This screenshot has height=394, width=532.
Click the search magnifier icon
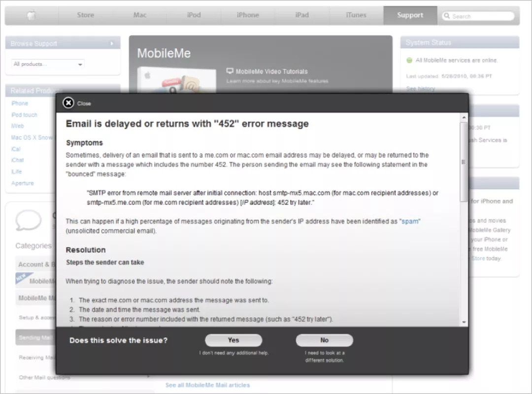tap(447, 16)
